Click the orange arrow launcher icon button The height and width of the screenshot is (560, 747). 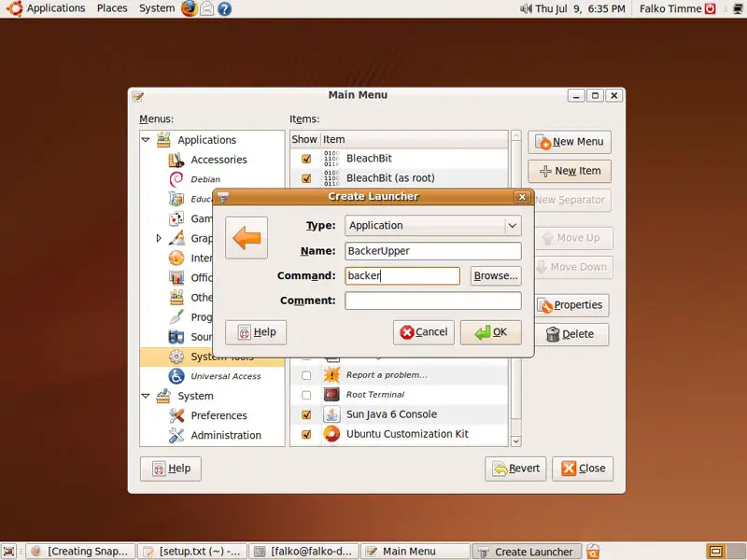(247, 238)
